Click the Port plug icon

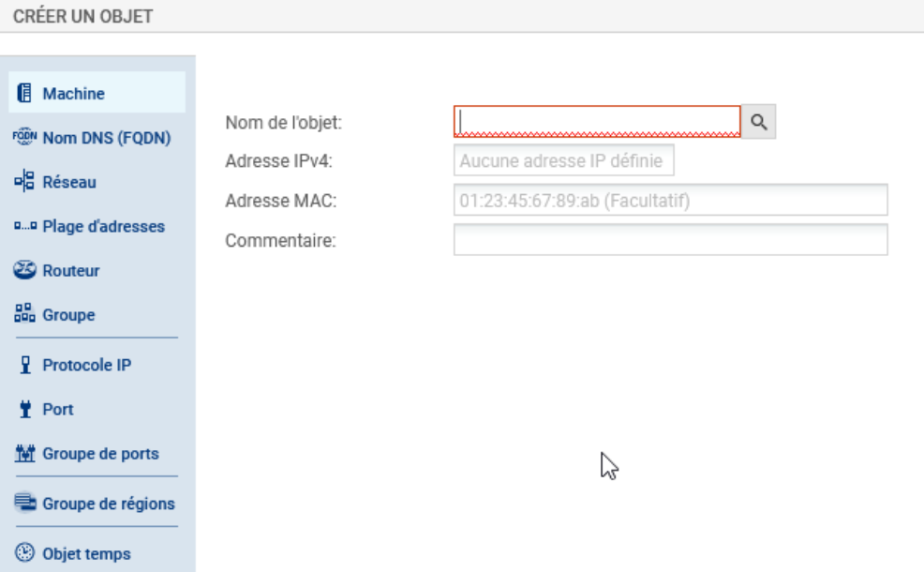(x=25, y=410)
